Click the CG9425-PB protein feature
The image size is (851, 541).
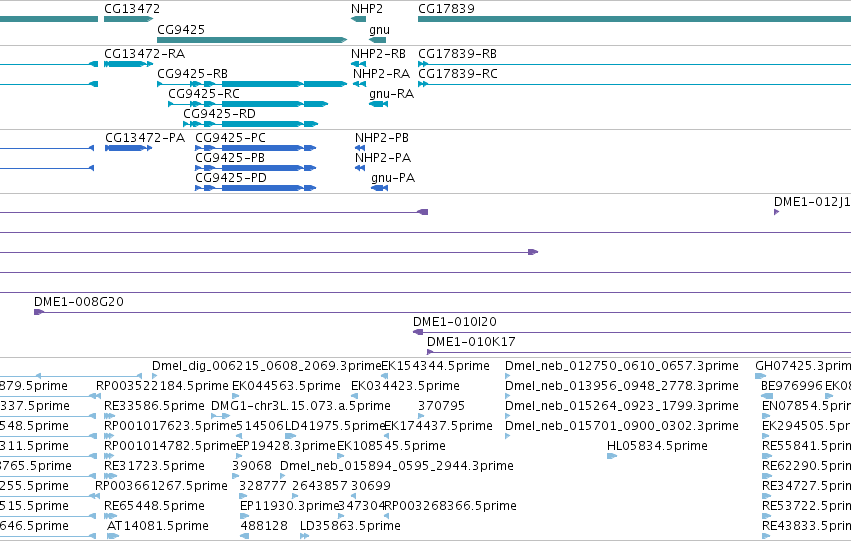256,168
